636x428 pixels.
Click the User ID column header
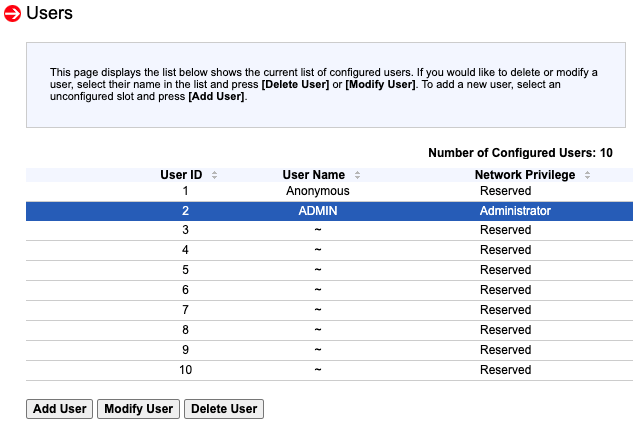coord(181,175)
